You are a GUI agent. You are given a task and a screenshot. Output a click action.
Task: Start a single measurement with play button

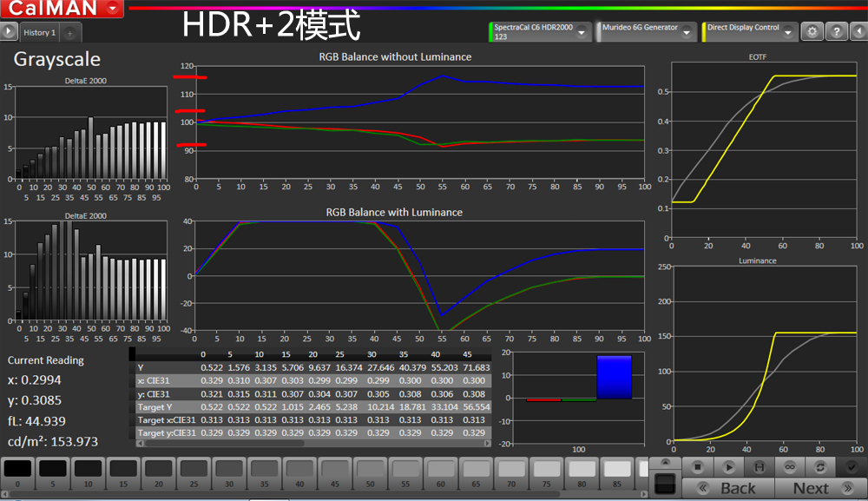pos(728,467)
